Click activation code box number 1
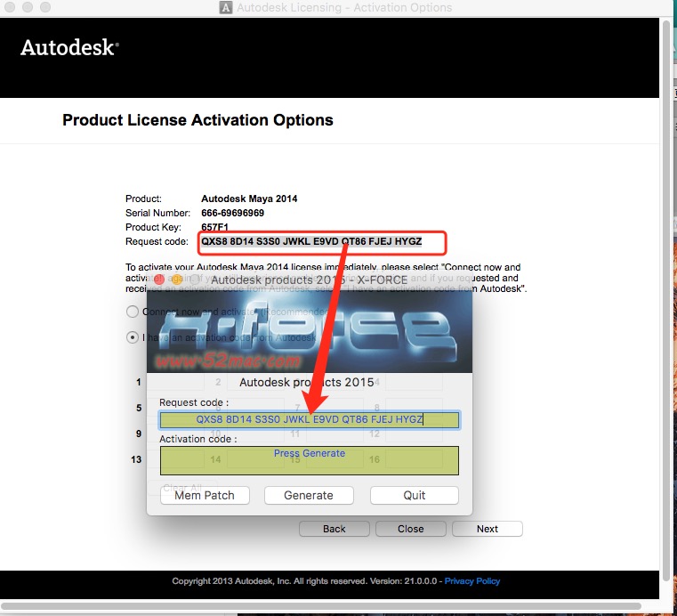This screenshot has height=616, width=677. pyautogui.click(x=175, y=382)
